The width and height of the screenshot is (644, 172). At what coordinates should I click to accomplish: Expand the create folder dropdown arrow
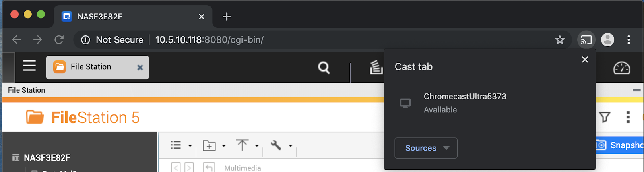tap(224, 146)
